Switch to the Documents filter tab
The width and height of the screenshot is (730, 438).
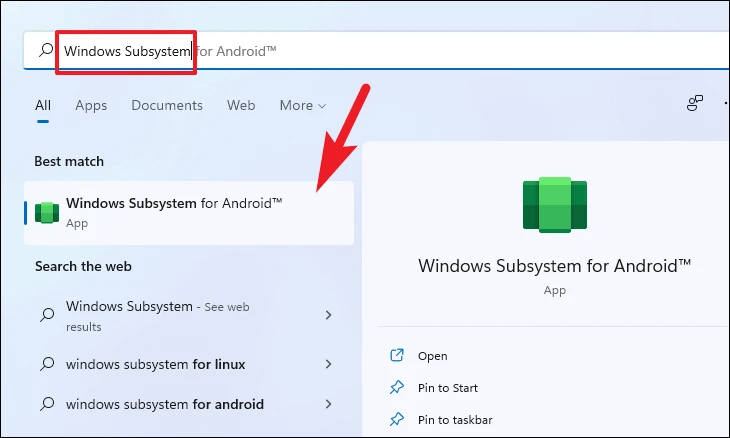point(167,106)
